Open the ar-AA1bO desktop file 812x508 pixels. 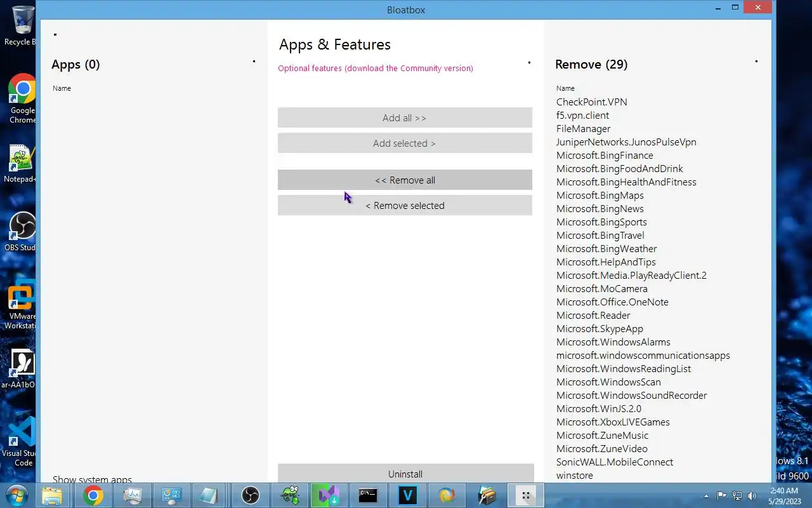[x=19, y=368]
